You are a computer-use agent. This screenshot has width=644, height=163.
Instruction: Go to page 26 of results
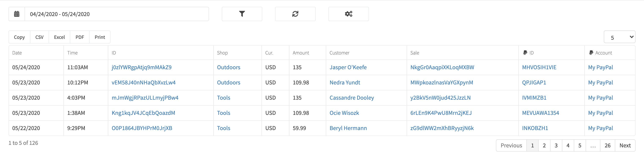[607, 145]
